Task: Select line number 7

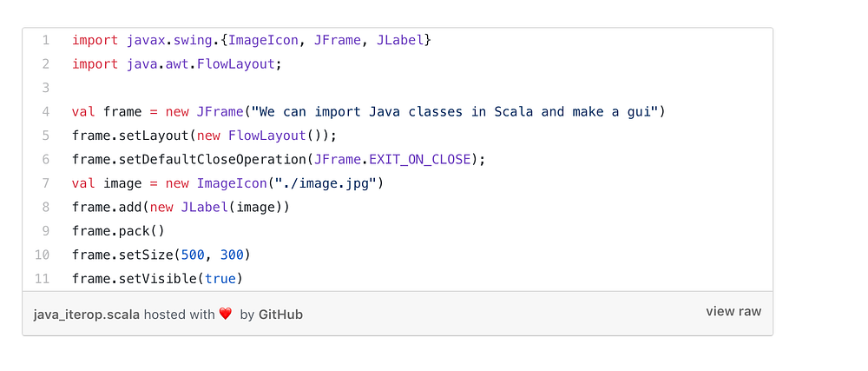Action: coord(45,183)
